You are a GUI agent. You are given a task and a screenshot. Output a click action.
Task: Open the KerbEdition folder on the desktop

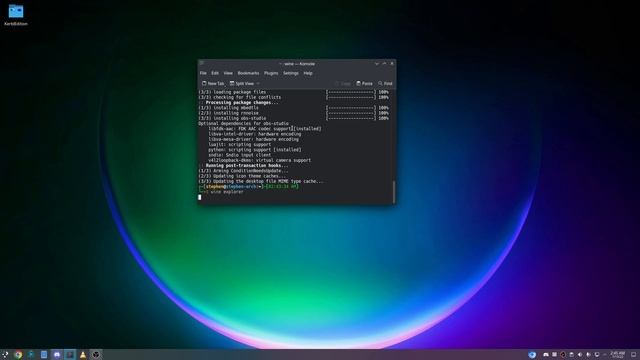click(x=16, y=15)
